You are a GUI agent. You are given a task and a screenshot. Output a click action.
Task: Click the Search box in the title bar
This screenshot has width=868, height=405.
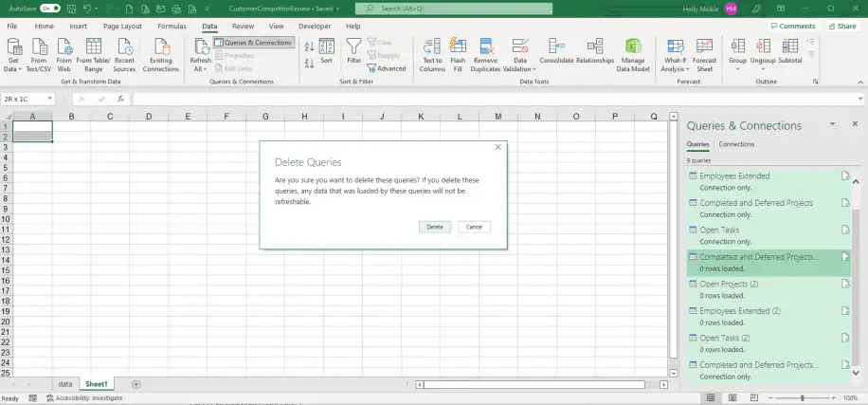pyautogui.click(x=454, y=9)
